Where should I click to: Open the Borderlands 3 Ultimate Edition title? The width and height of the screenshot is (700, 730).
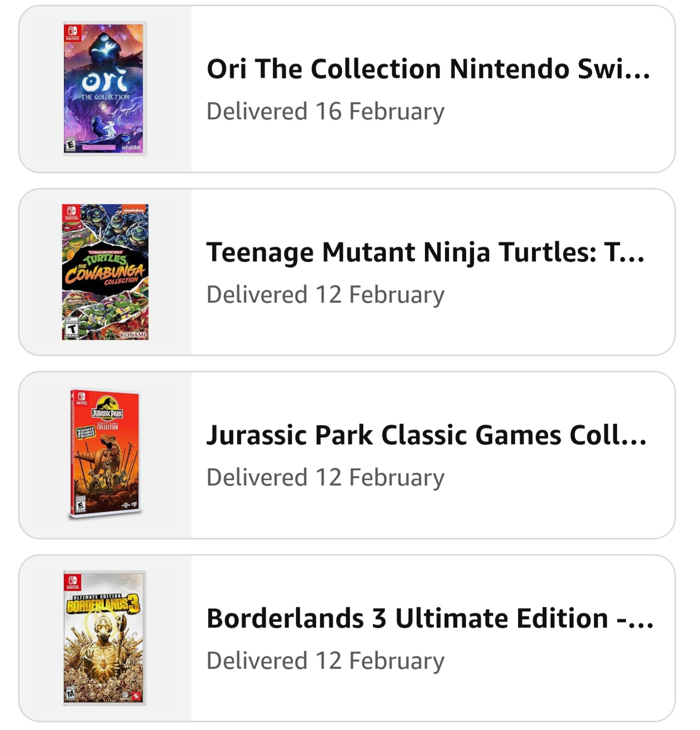point(430,618)
